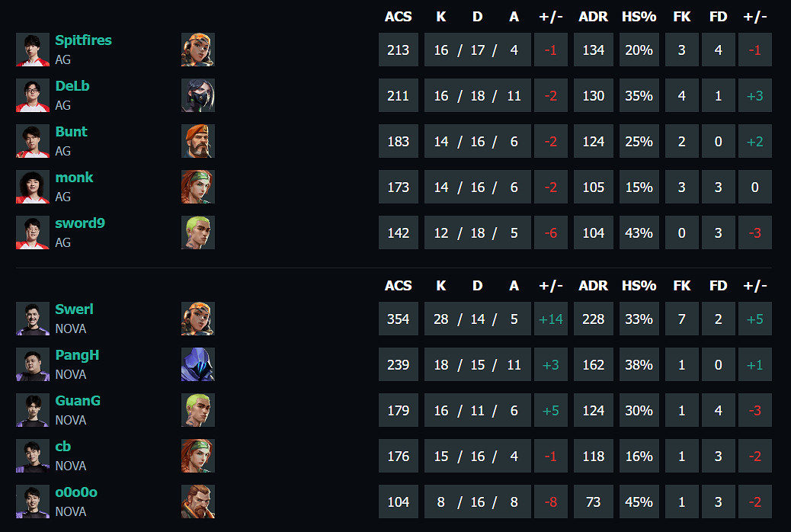Open Spitfires' player profile link
The image size is (791, 532).
(x=83, y=40)
